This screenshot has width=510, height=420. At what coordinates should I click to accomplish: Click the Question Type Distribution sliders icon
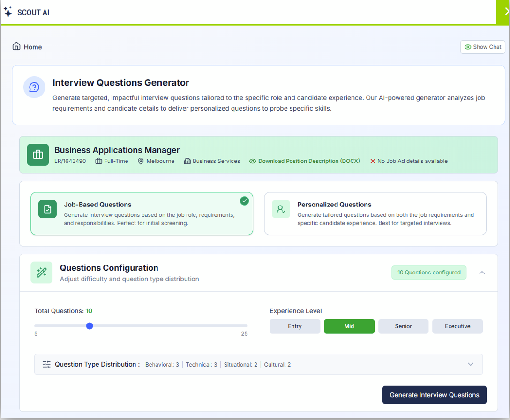click(46, 364)
